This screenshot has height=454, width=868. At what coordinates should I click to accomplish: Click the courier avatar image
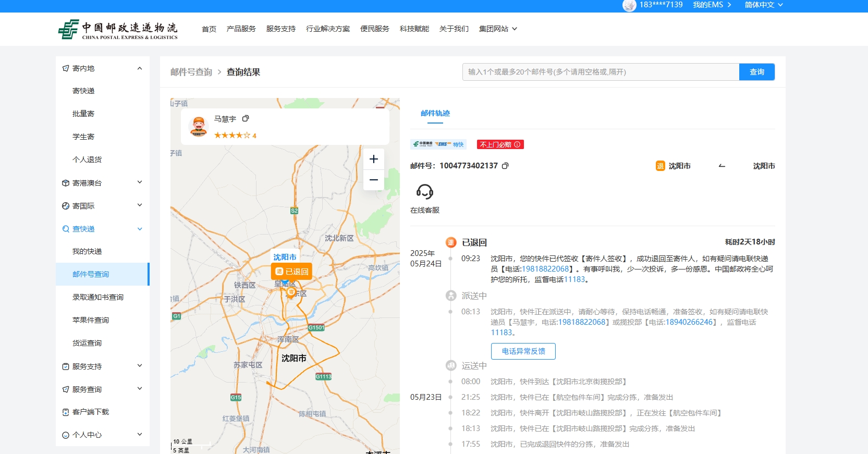click(198, 127)
